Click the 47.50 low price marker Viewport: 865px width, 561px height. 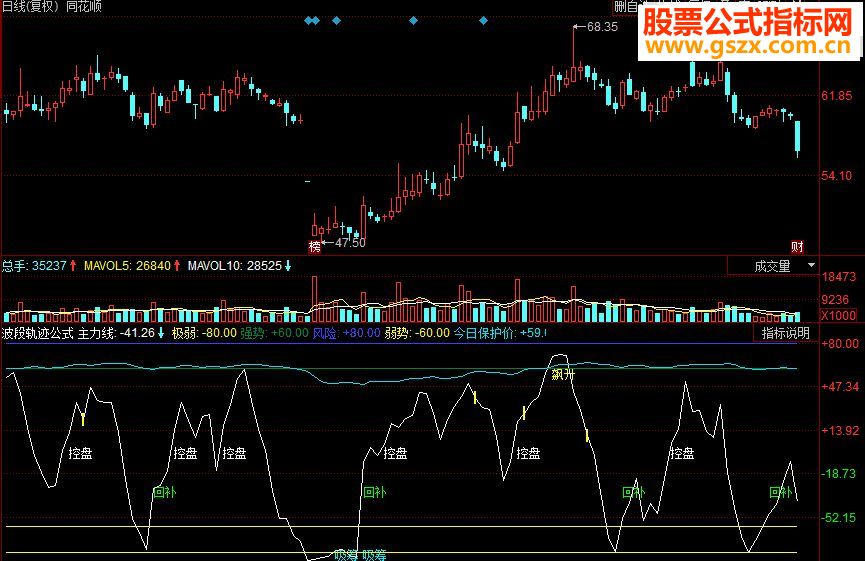[x=344, y=243]
